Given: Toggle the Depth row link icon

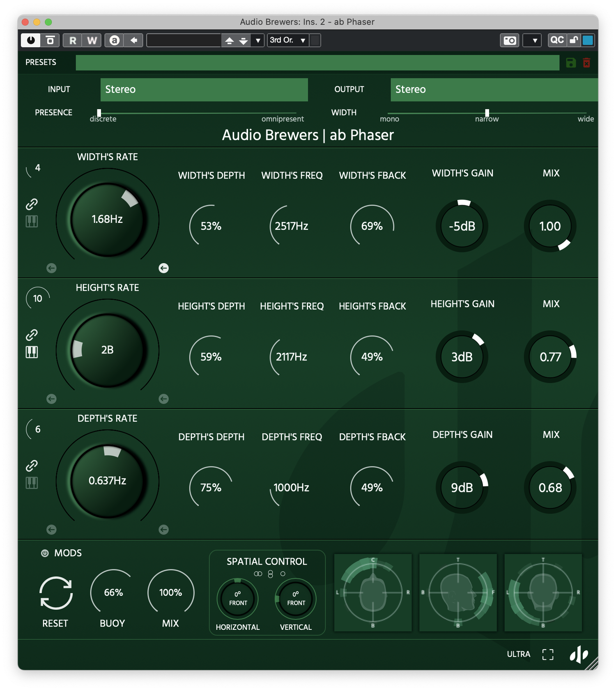Looking at the screenshot, I should coord(32,466).
